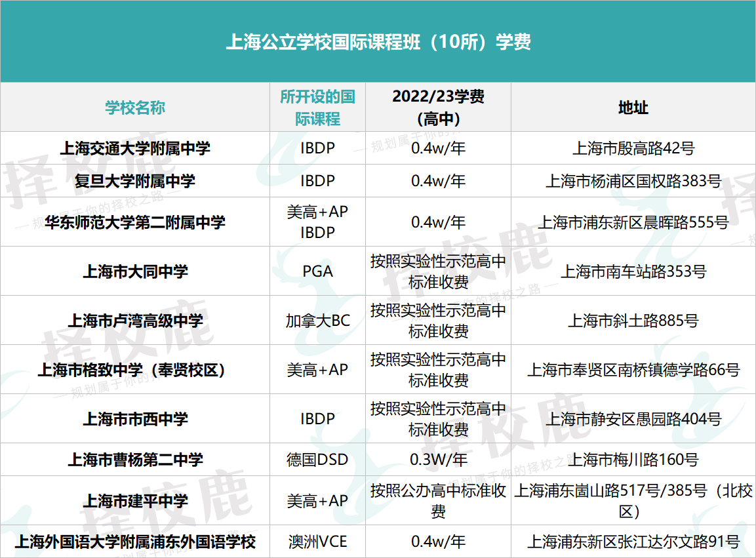Click the 0.4w/年 fee for 浦东外国语学校
756x558 pixels.
(x=438, y=542)
